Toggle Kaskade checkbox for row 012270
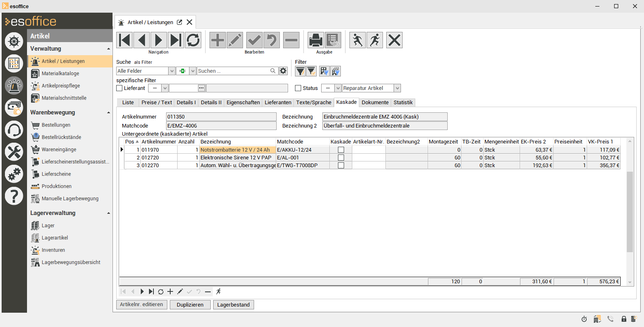644x327 pixels. coord(341,166)
